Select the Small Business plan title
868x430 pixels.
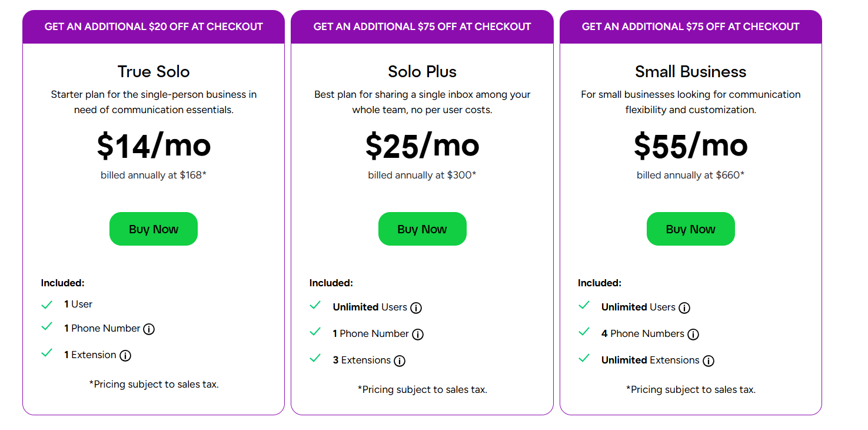pos(691,72)
